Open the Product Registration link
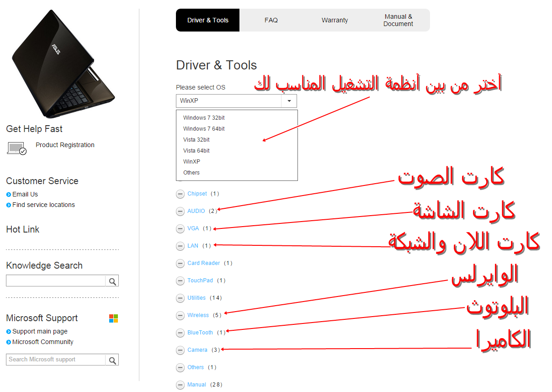 point(65,145)
